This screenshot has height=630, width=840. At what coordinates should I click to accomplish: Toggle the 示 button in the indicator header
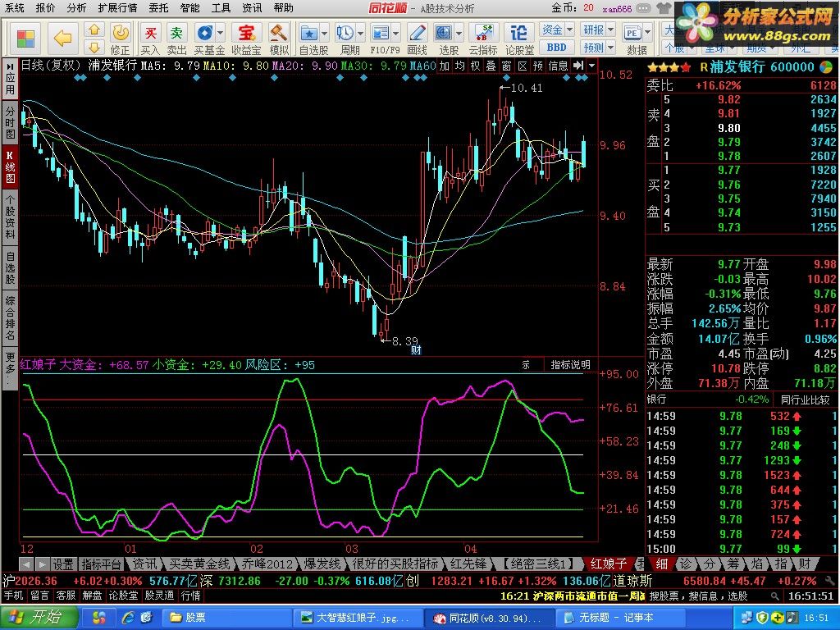pyautogui.click(x=526, y=365)
